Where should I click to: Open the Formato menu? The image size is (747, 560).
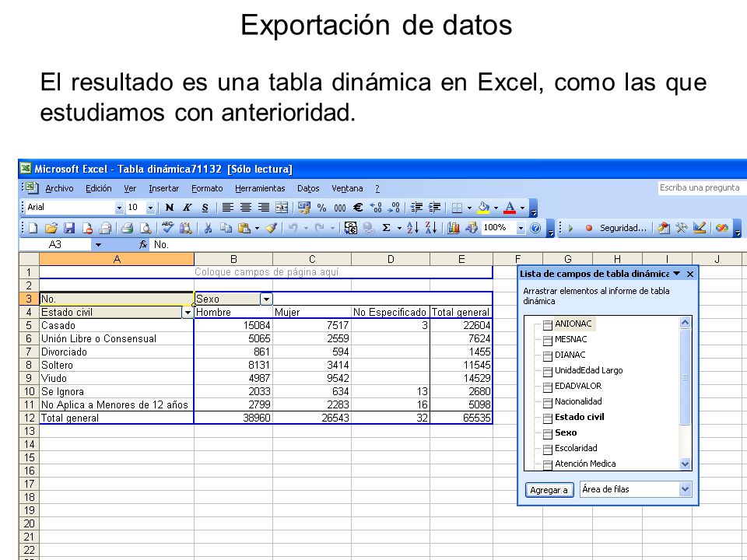[x=207, y=188]
